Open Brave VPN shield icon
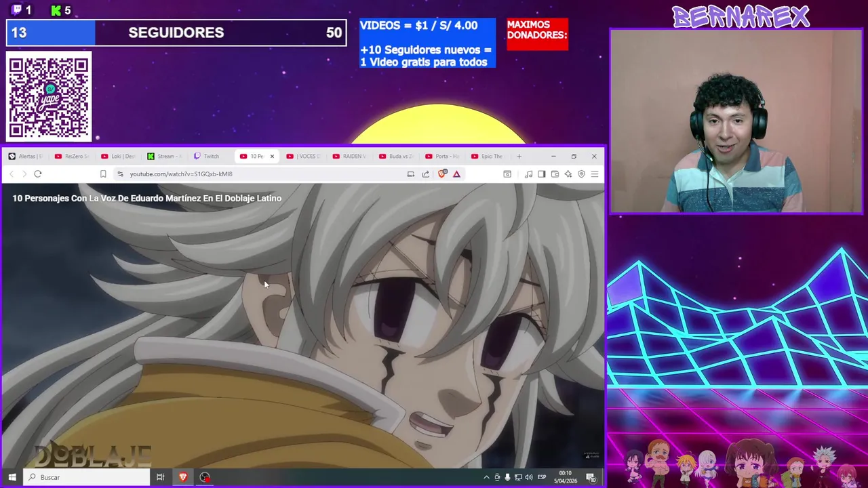868x488 pixels. point(581,174)
